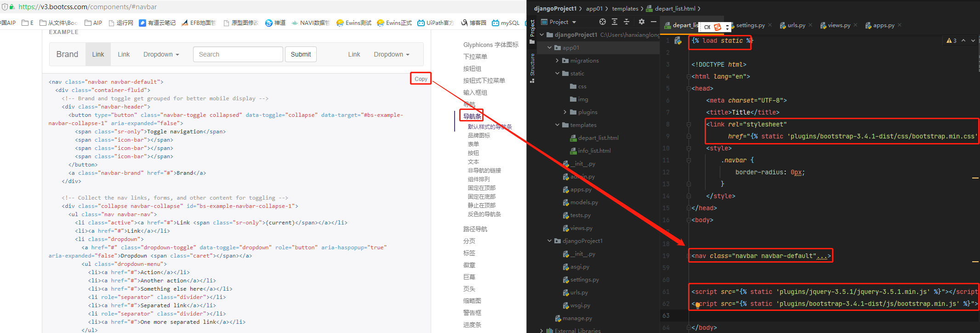Viewport: 980px width, 333px height.
Task: Close the apps.py editor tab
Action: 899,25
